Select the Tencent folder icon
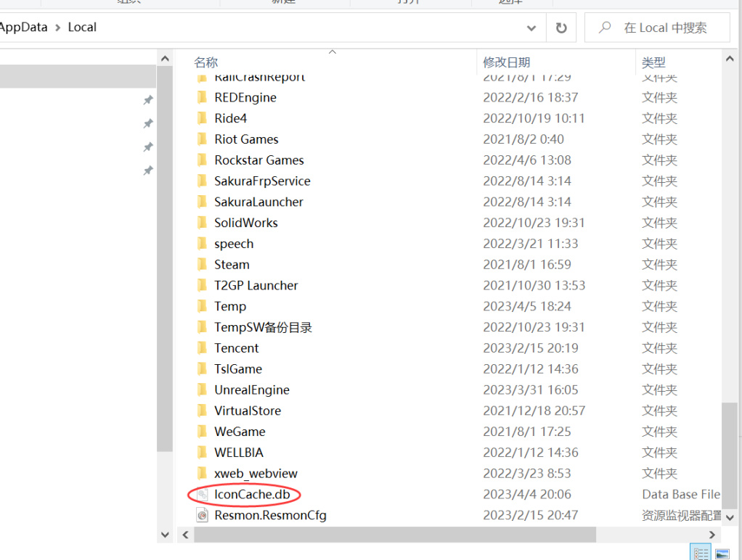The image size is (742, 560). coord(202,348)
